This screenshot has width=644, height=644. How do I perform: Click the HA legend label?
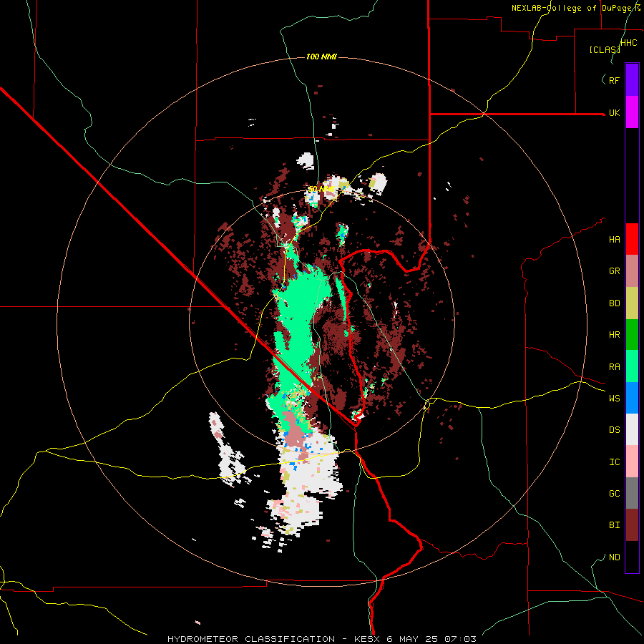coord(615,239)
